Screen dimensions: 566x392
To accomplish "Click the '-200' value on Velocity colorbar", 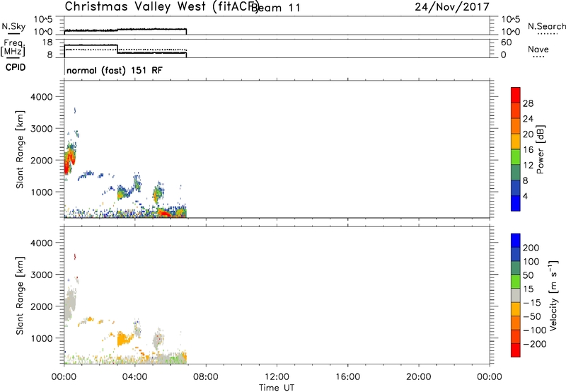I will point(535,344).
